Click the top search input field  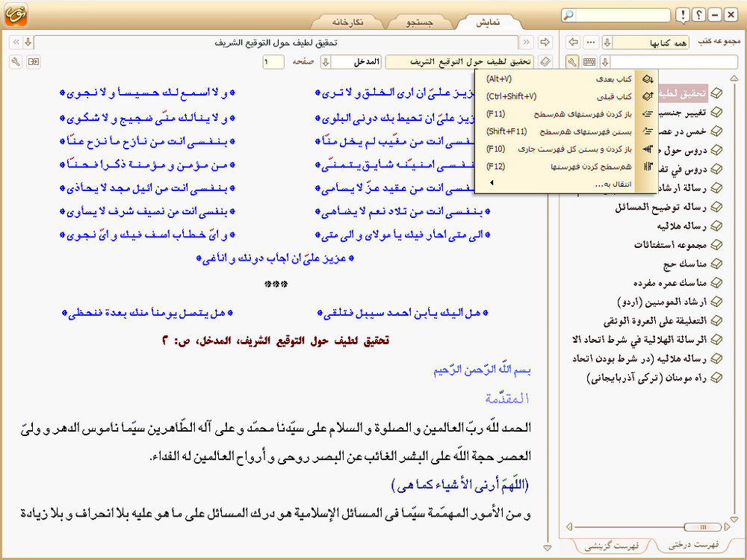coord(622,15)
